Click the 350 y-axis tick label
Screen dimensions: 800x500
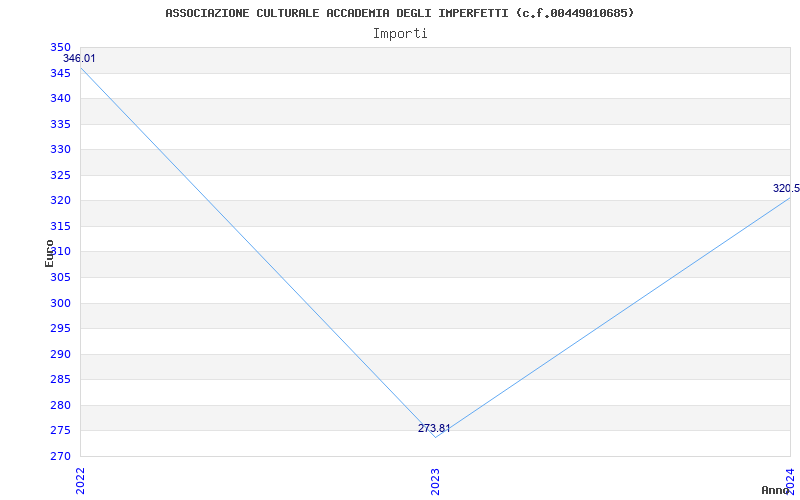tap(60, 47)
